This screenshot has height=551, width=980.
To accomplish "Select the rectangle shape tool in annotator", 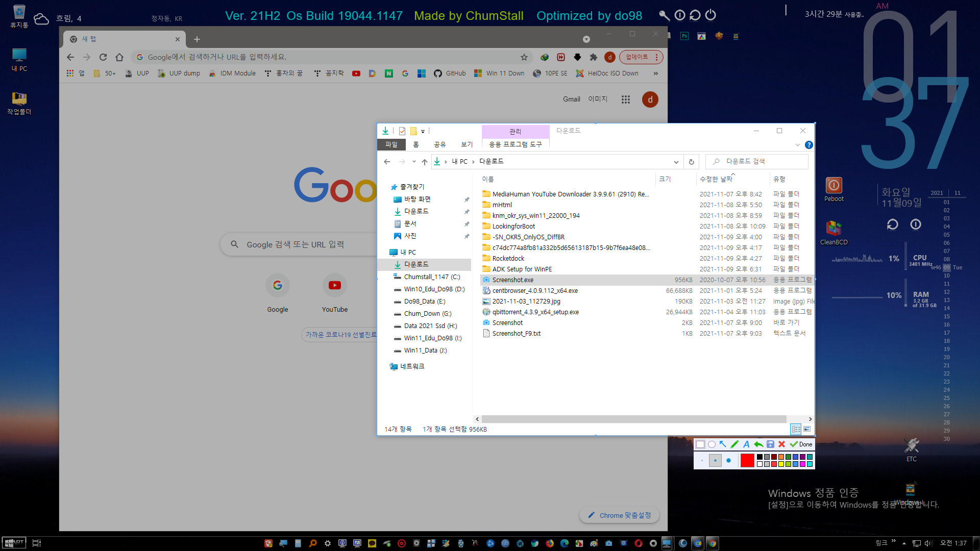I will tap(699, 443).
